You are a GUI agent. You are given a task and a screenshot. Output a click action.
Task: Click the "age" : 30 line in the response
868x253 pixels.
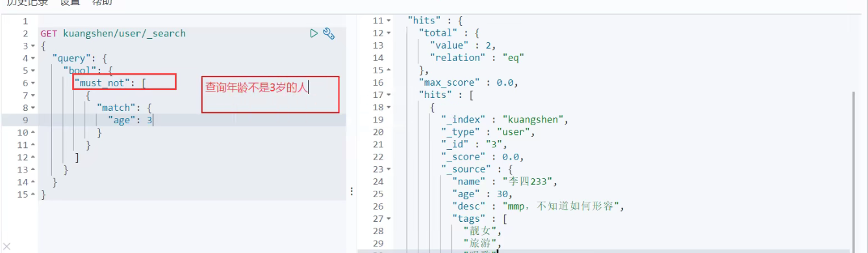click(483, 193)
